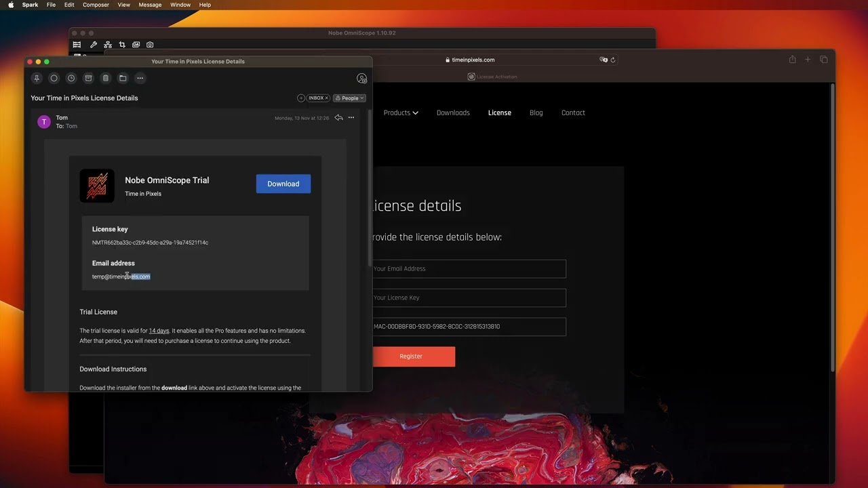
Task: Click the 'Monday, 13 Nov at 12:26' timestamp
Action: click(302, 118)
